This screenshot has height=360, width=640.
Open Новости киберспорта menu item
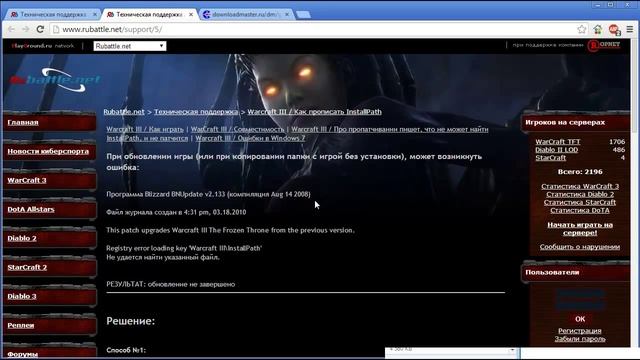tap(48, 151)
